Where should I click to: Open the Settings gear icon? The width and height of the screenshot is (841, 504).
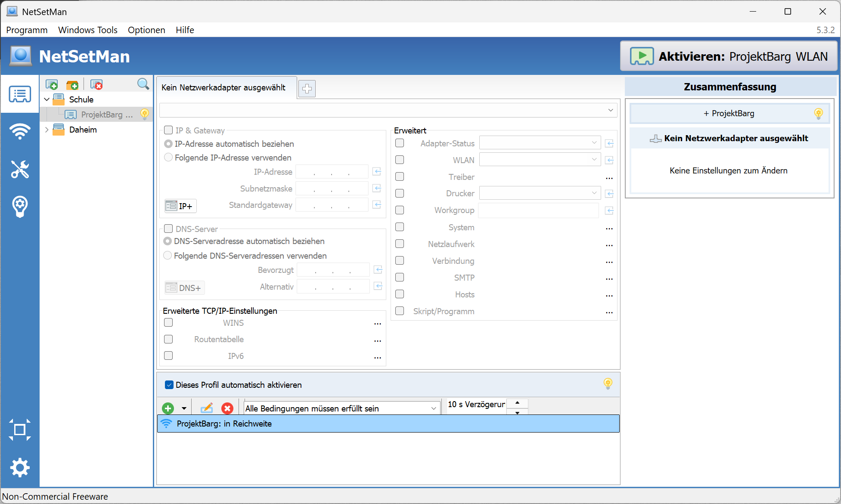click(20, 467)
